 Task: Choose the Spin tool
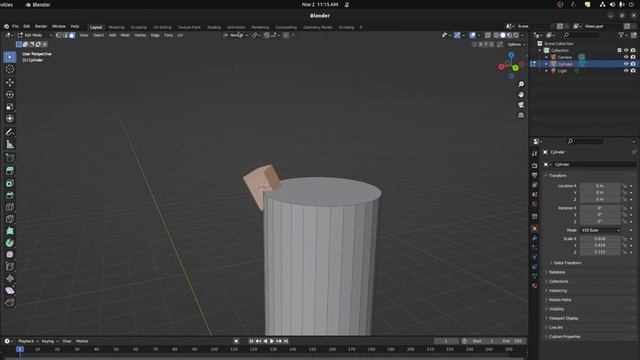(x=10, y=243)
